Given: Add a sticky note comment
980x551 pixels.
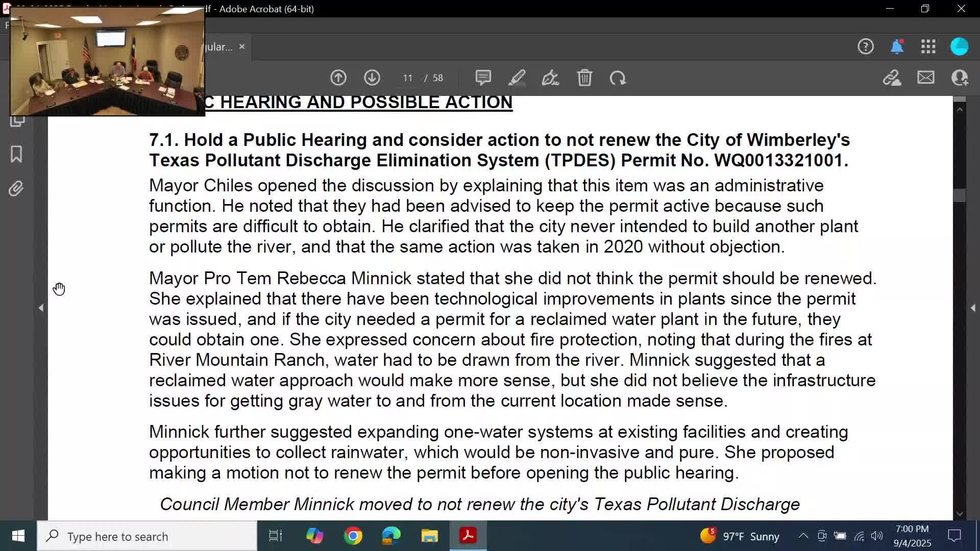Looking at the screenshot, I should point(483,78).
